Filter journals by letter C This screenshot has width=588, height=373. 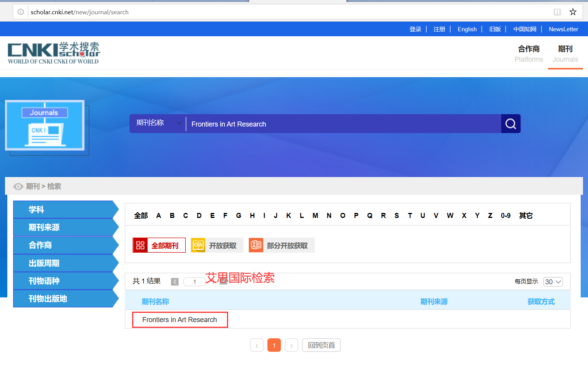tap(186, 216)
